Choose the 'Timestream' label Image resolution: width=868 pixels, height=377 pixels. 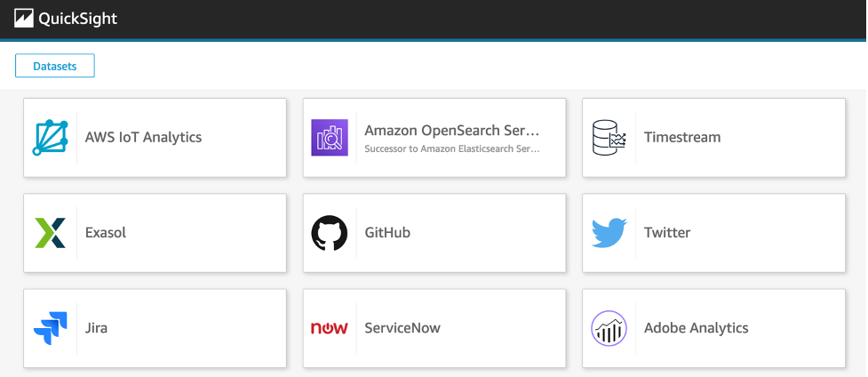tap(682, 138)
